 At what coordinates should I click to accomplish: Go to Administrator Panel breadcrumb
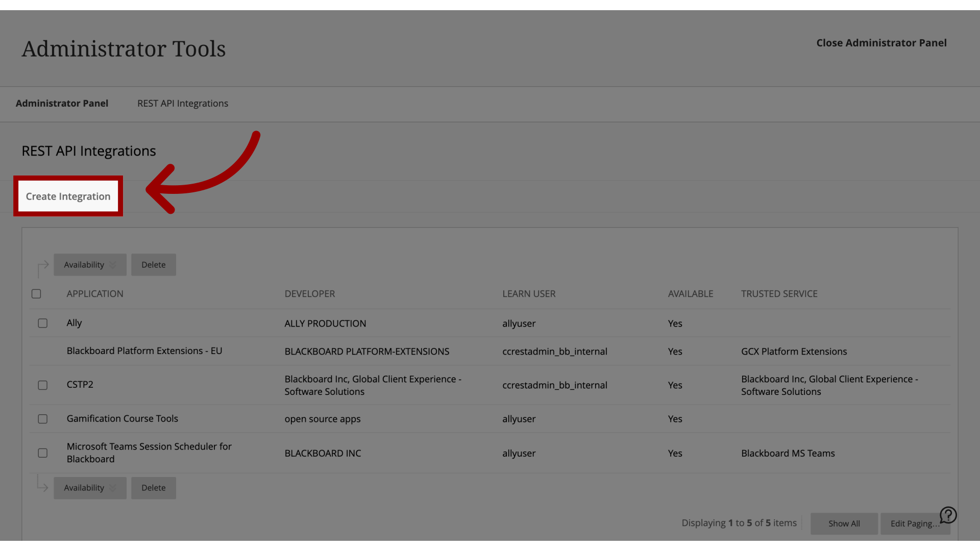coord(62,103)
